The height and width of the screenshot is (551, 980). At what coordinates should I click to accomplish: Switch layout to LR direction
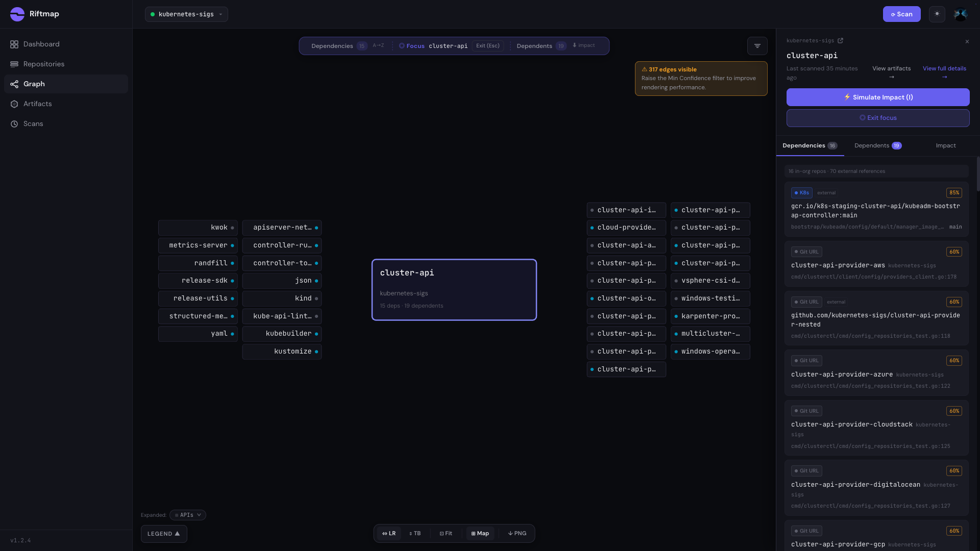click(389, 534)
